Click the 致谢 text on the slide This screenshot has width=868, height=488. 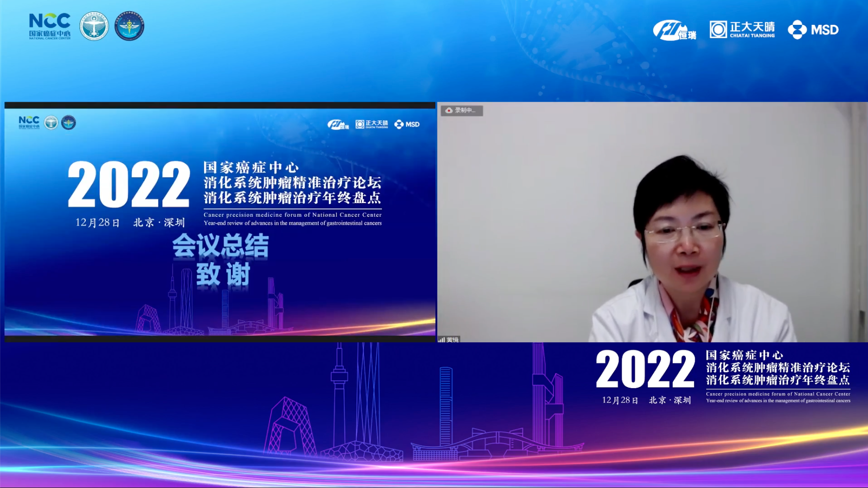[x=223, y=274]
